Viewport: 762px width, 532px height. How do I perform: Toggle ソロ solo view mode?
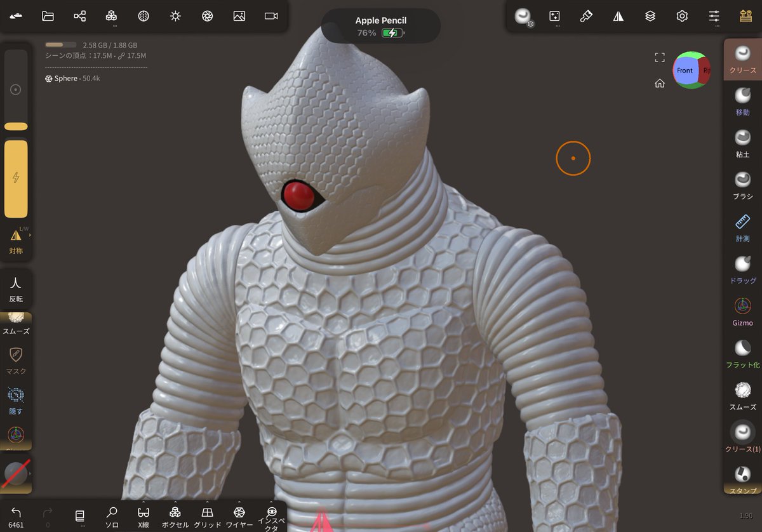click(x=112, y=517)
